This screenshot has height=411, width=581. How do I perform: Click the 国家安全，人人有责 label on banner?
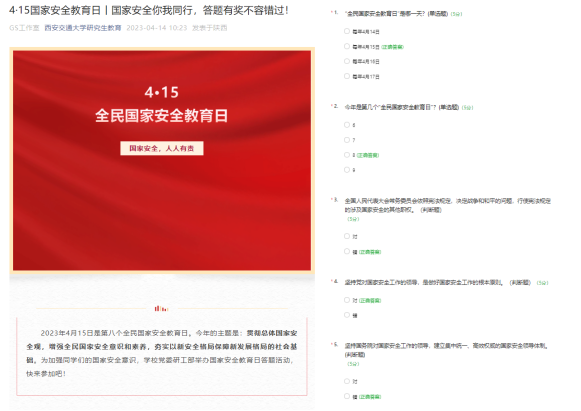162,148
